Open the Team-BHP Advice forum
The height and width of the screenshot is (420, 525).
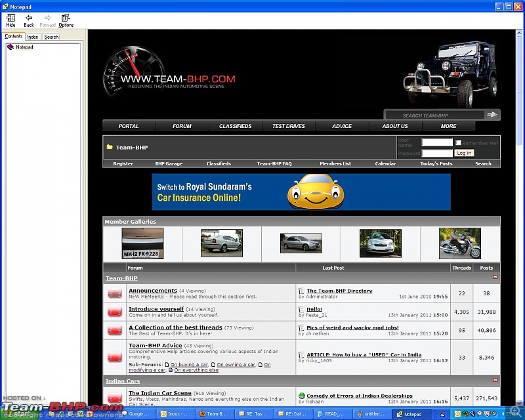(x=156, y=346)
